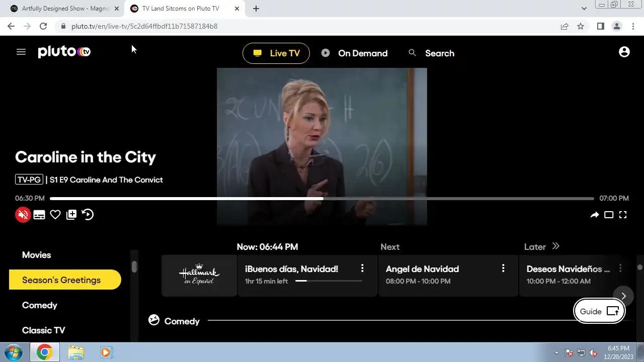Viewport: 644px width, 362px height.
Task: Select the Movies category
Action: point(36,255)
